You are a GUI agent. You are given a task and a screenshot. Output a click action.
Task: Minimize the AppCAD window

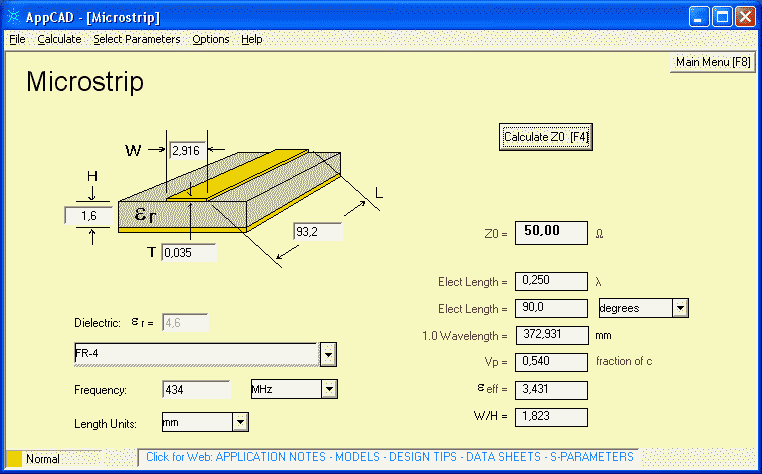click(698, 17)
